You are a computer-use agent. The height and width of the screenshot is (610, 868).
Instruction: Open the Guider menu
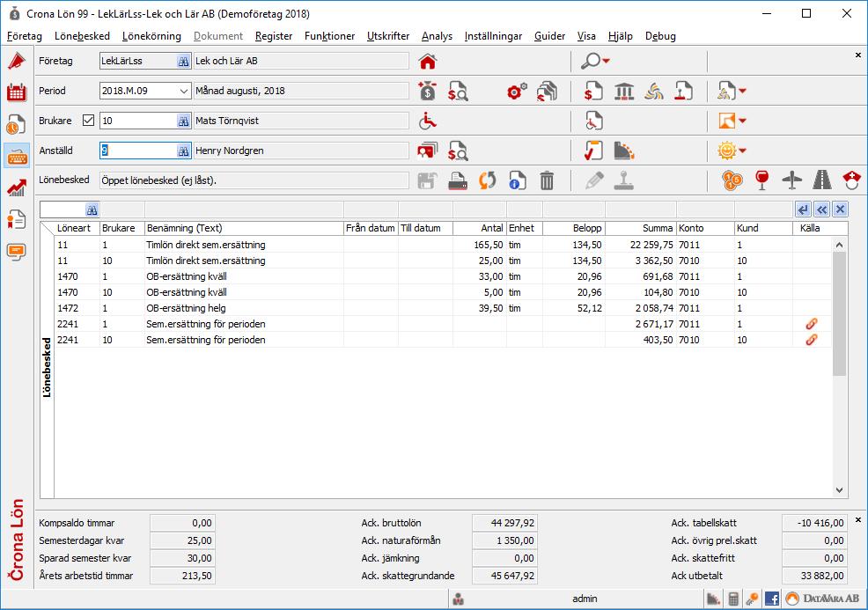point(549,36)
